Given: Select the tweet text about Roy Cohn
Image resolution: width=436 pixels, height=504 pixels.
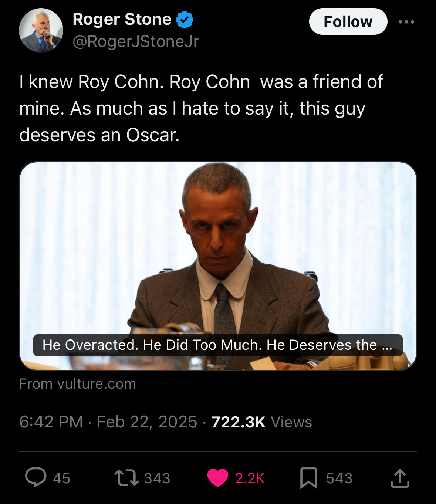Looking at the screenshot, I should 201,108.
